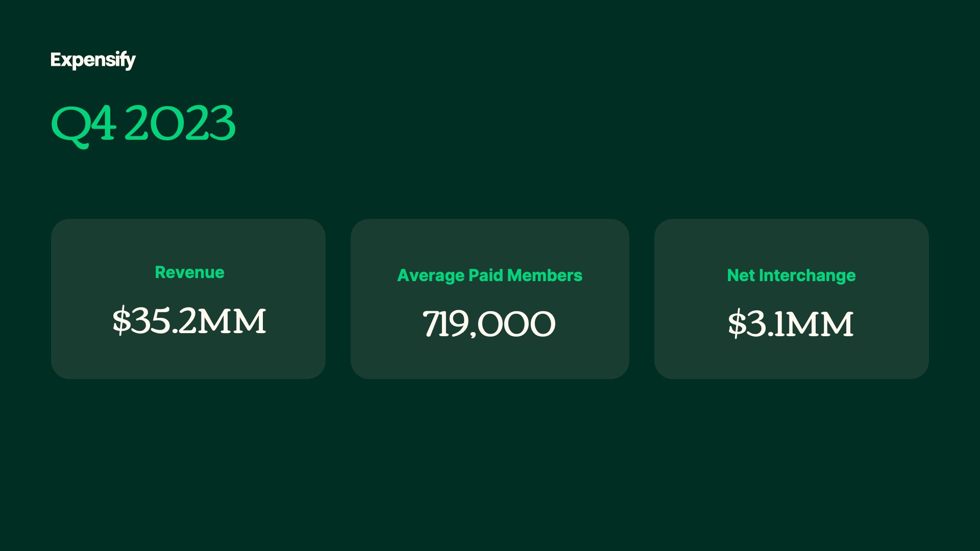Select the Revenue label
Viewport: 980px width, 551px height.
pos(189,272)
